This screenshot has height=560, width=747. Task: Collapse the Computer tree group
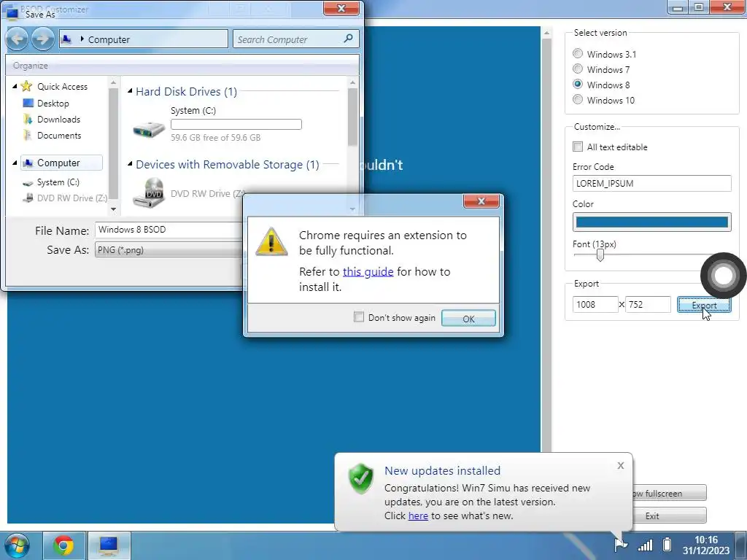[15, 163]
